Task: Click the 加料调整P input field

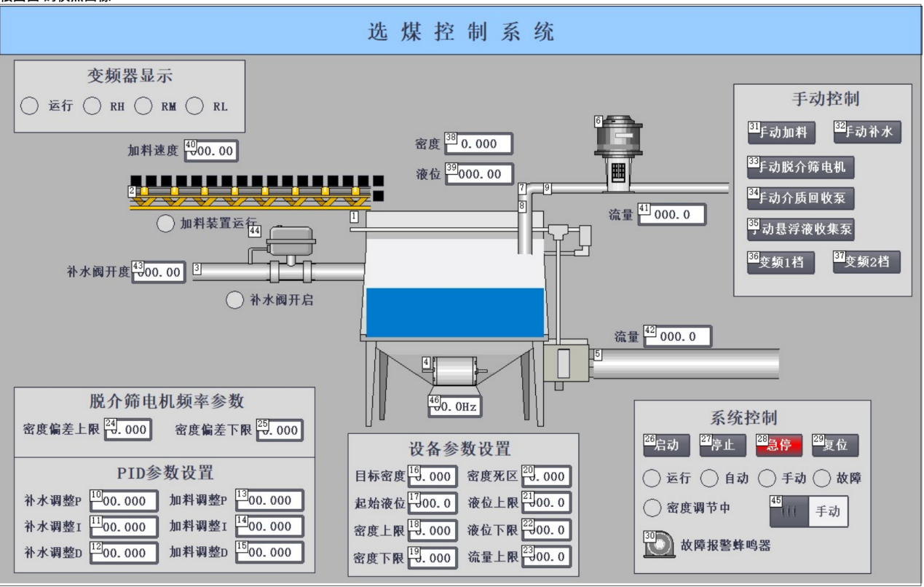Action: point(269,500)
